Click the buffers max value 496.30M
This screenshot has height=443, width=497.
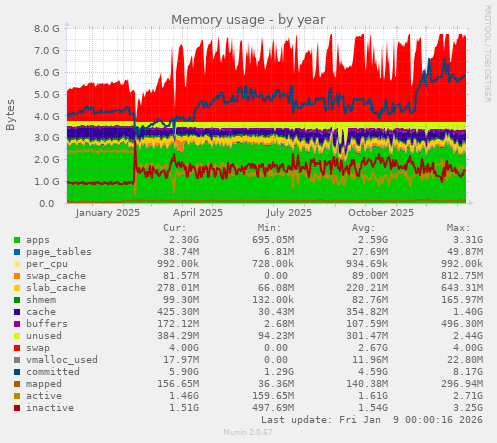(x=462, y=324)
